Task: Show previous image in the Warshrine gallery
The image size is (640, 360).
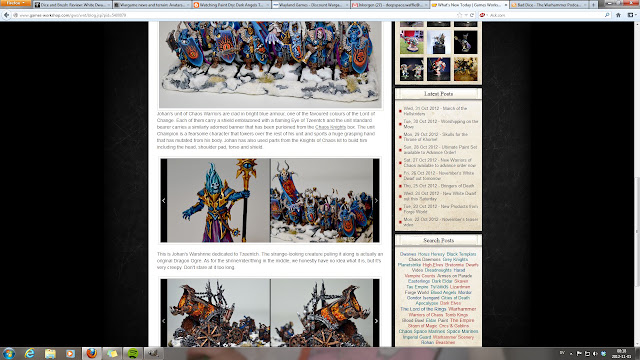Action: pos(164,321)
